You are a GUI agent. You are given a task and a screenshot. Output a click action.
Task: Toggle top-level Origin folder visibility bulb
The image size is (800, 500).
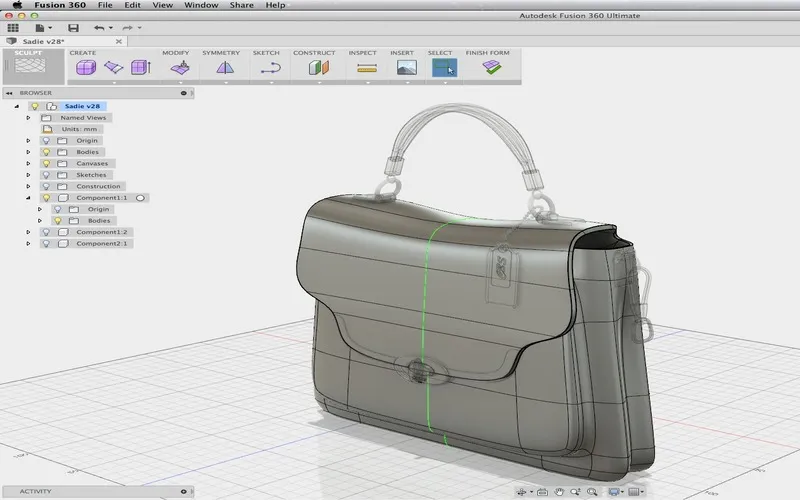[46, 140]
